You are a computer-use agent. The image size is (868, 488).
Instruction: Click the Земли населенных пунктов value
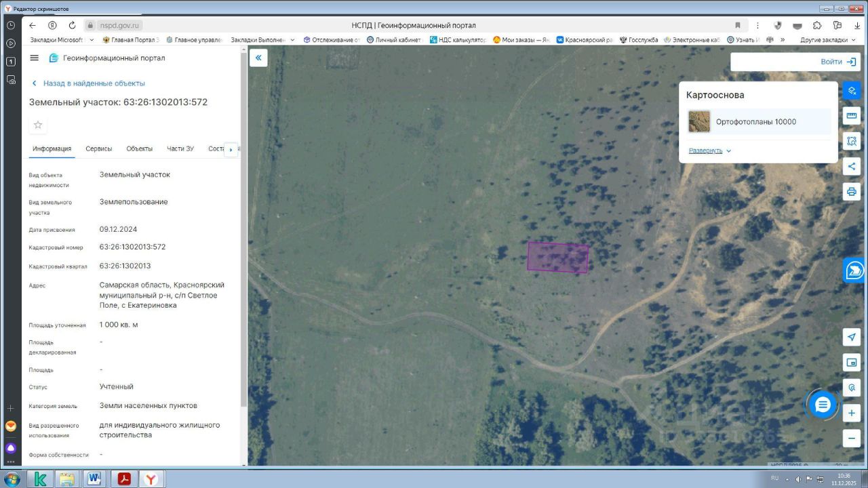tap(149, 406)
